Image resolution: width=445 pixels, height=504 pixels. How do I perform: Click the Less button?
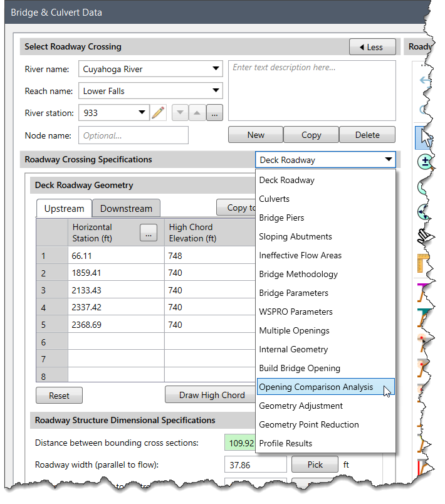[372, 47]
